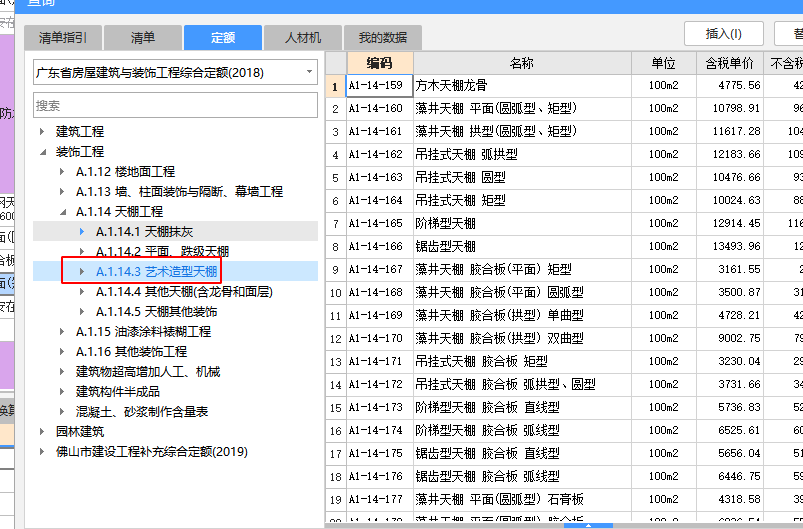The height and width of the screenshot is (529, 803).
Task: Expand the 建筑工程 tree node
Action: pos(42,132)
